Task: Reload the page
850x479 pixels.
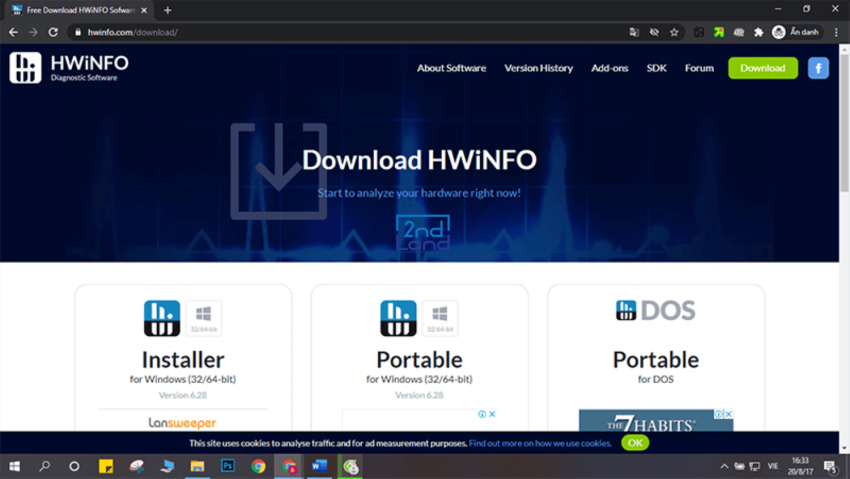Action: pos(53,33)
